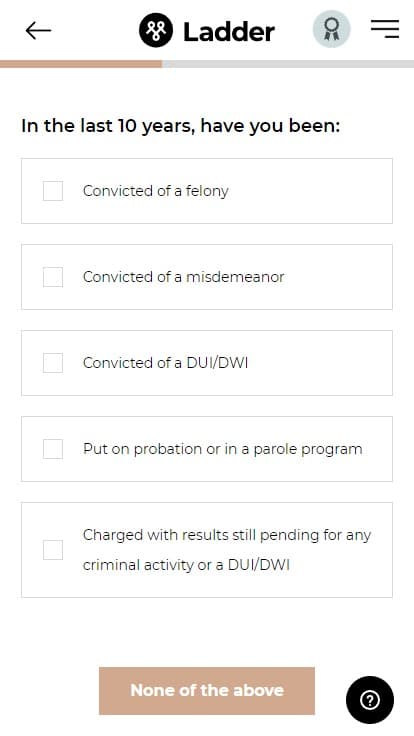
Task: Click None of the above button
Action: coord(207,690)
